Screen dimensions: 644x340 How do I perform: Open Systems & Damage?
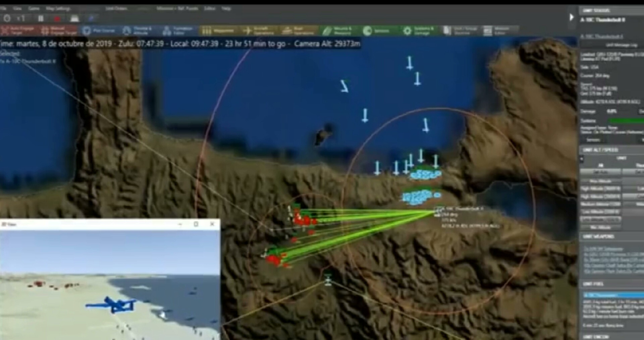(x=419, y=31)
